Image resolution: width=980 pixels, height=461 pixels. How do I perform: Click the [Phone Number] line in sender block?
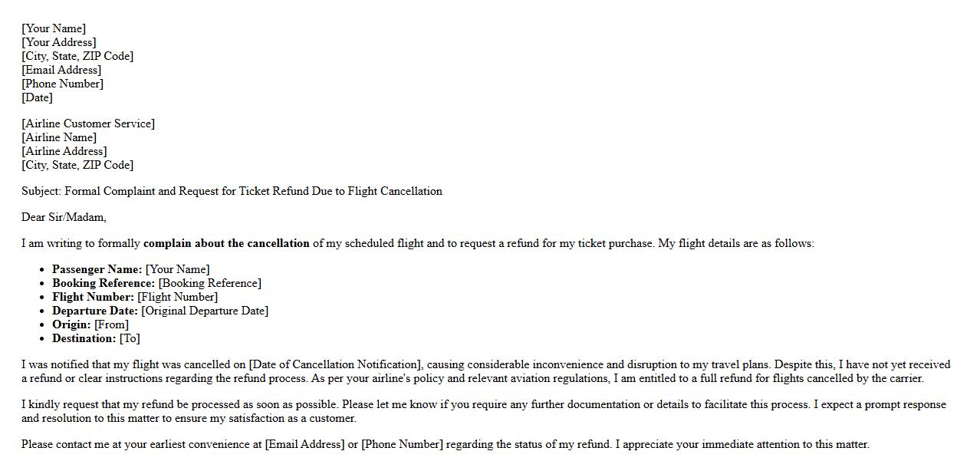click(x=62, y=84)
